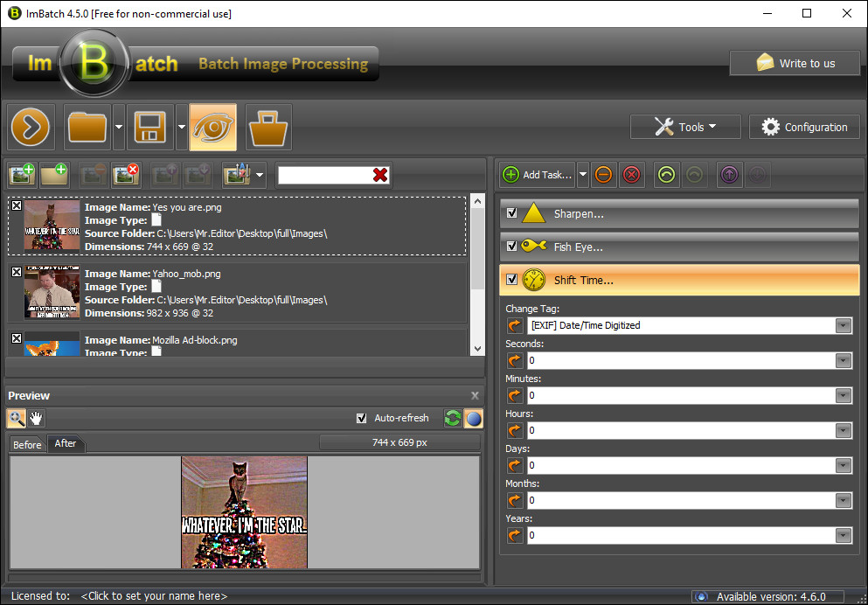Click the red X remove all tasks icon

click(x=631, y=175)
